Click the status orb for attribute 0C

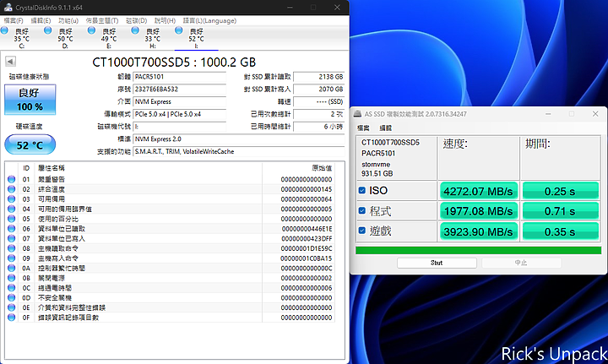pyautogui.click(x=11, y=288)
